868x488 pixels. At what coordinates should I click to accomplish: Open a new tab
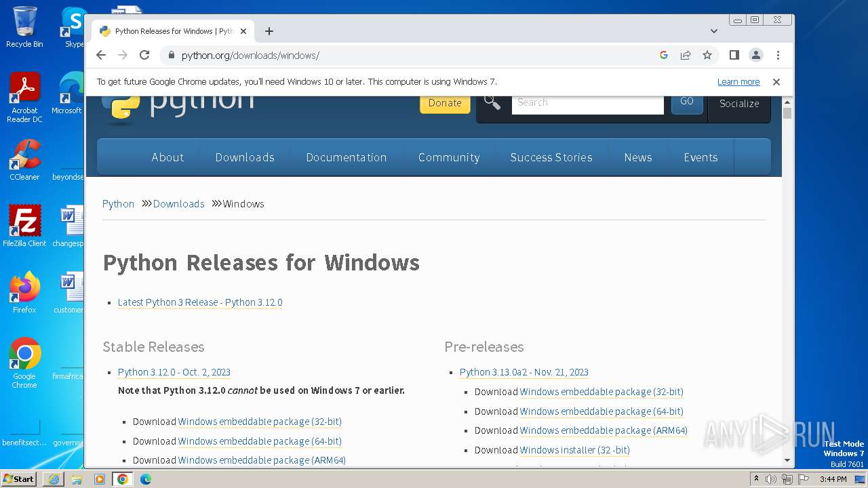(x=269, y=31)
